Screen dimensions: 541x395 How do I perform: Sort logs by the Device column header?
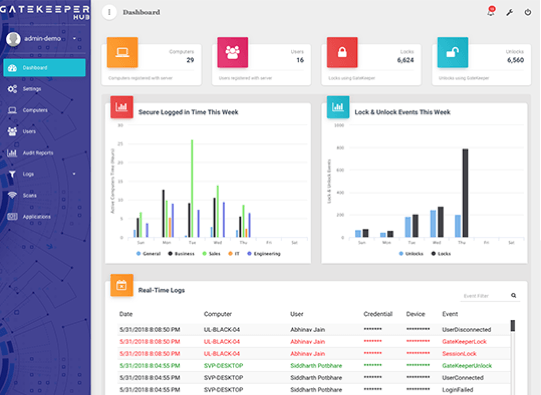(x=415, y=314)
